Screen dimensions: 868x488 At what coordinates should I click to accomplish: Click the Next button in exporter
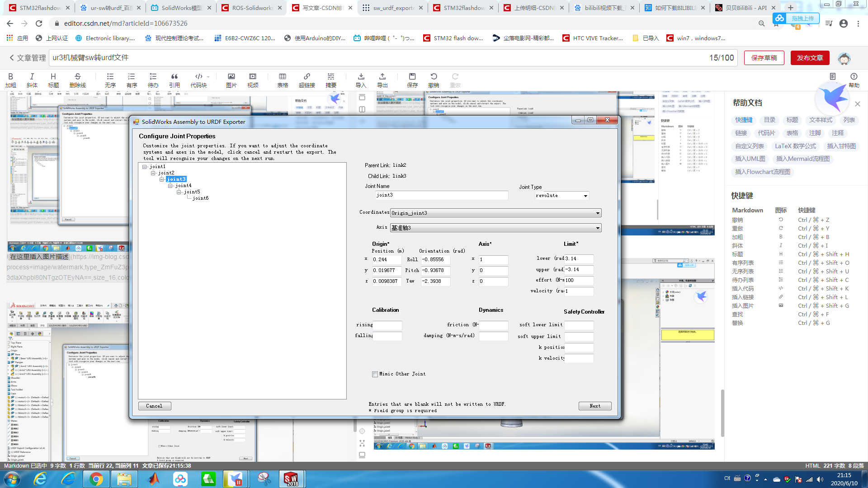click(594, 406)
